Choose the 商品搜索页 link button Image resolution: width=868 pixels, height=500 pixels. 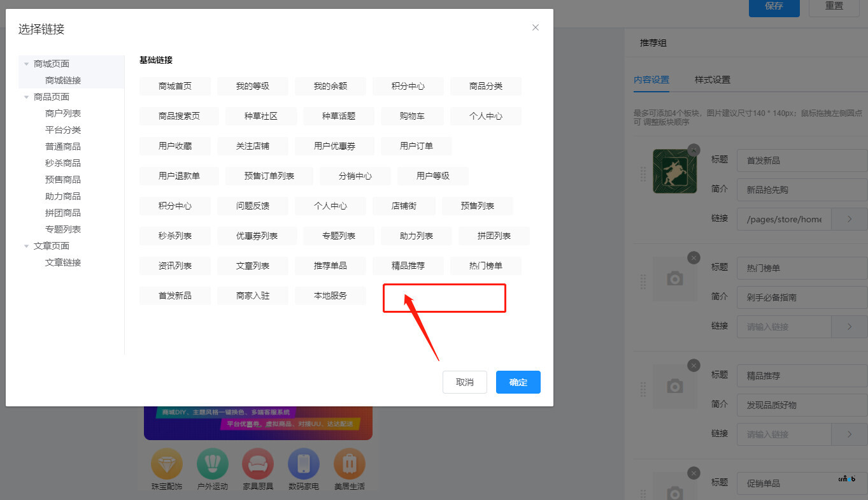point(179,116)
